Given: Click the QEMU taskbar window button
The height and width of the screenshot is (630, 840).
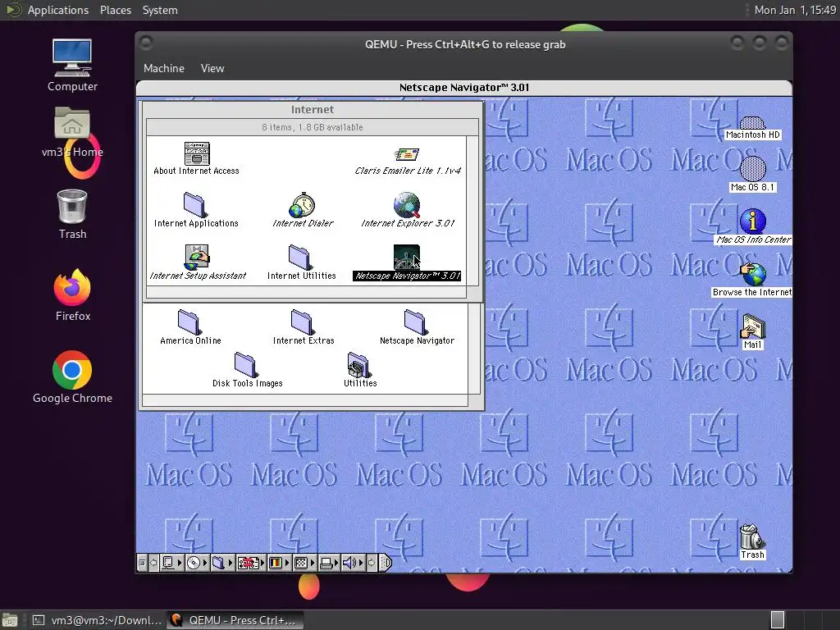Looking at the screenshot, I should [x=235, y=620].
